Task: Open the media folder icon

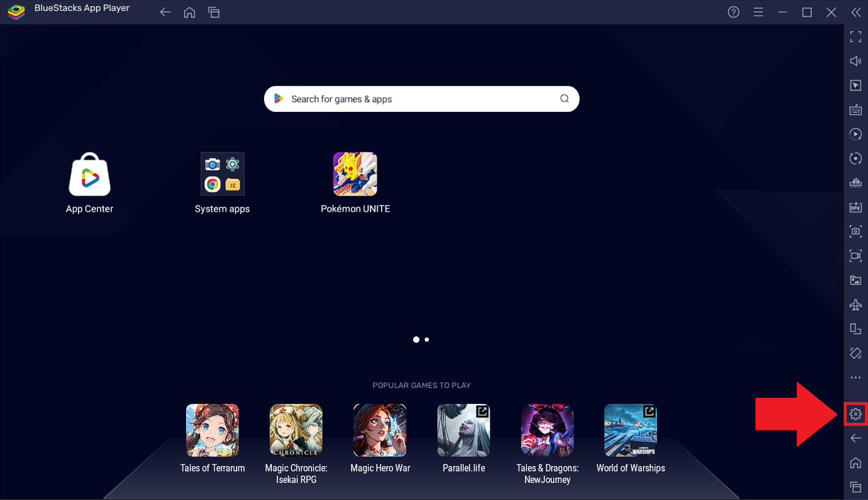Action: [855, 280]
